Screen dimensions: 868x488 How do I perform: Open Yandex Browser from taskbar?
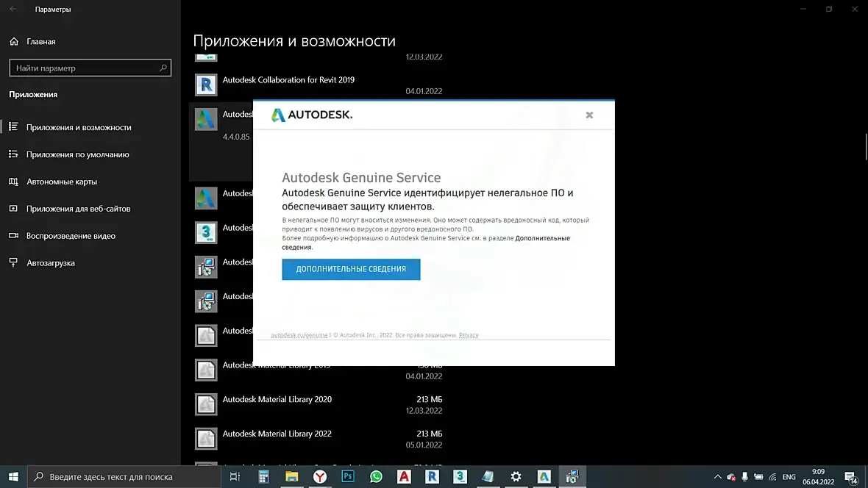[x=320, y=476]
